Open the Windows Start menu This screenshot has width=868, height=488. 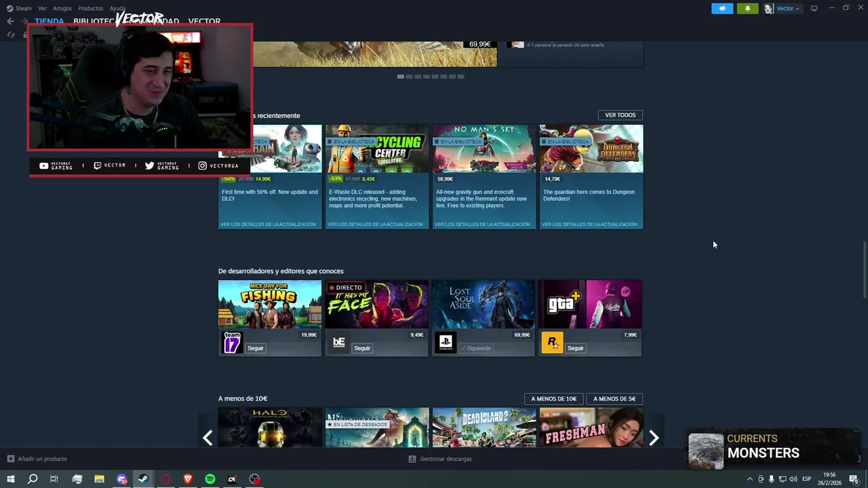click(11, 479)
